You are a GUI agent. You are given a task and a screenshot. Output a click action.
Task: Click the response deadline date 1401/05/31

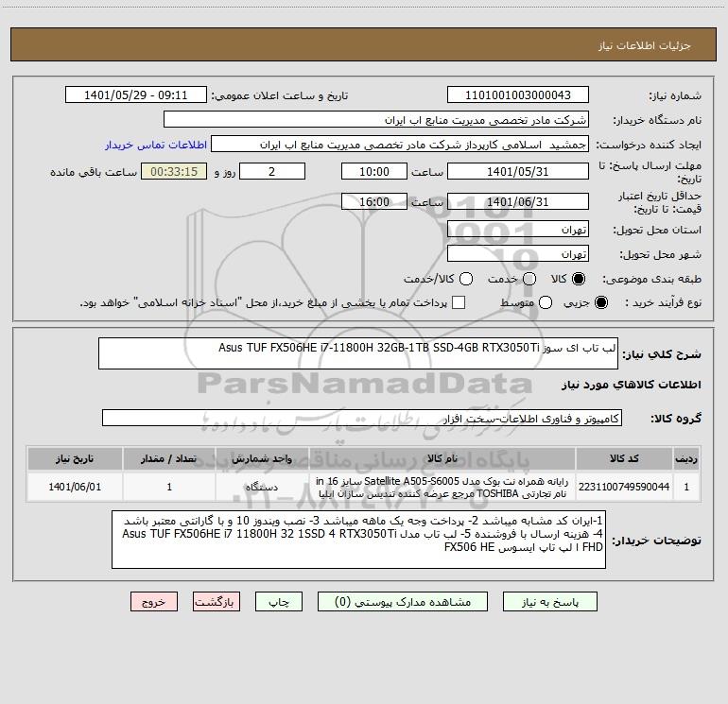[518, 171]
